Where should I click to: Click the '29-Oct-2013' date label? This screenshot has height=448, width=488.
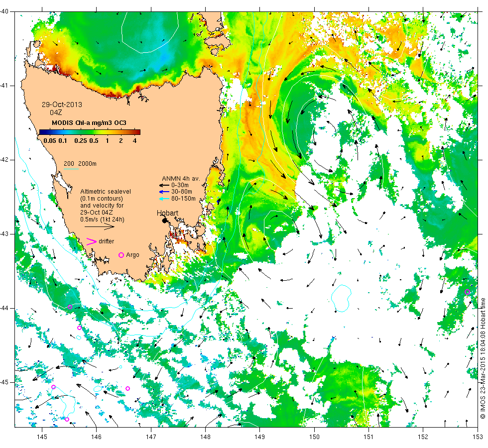click(x=62, y=105)
